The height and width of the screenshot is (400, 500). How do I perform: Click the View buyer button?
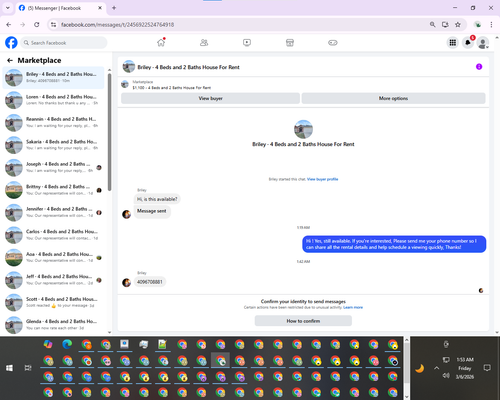(210, 98)
